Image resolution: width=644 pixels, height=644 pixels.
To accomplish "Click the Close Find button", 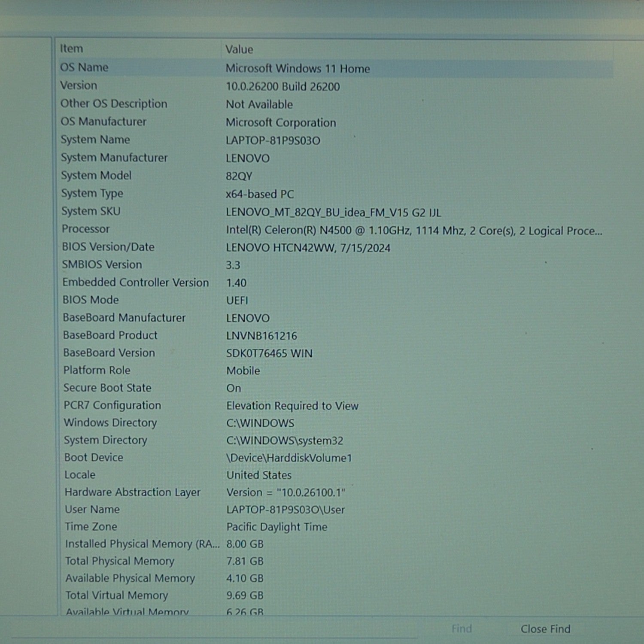I will (x=545, y=629).
